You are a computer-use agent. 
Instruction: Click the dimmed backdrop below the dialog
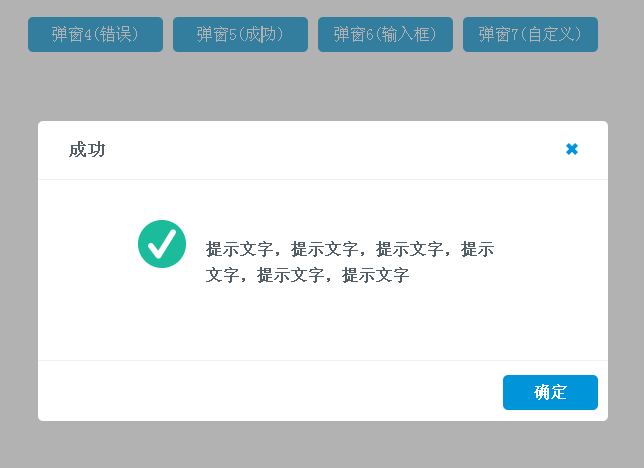(322, 445)
